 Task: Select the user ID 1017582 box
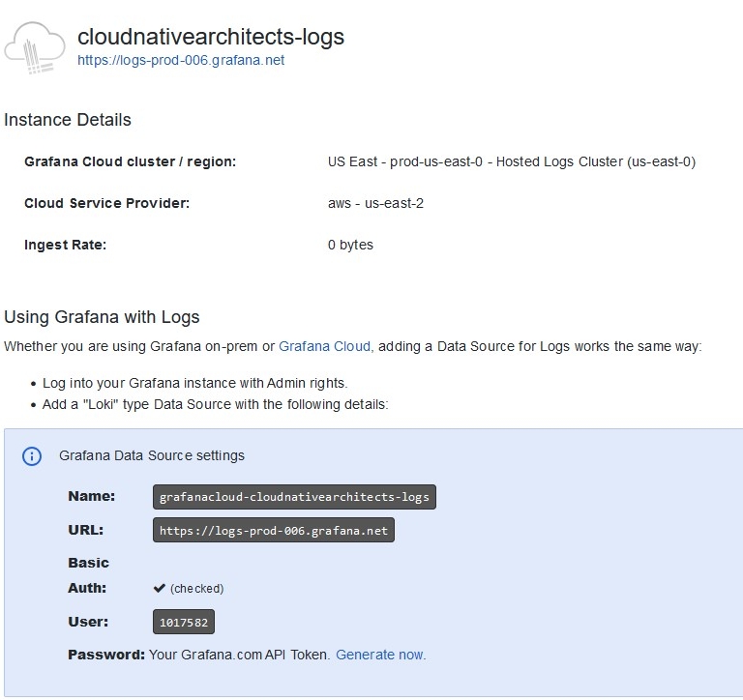[184, 622]
